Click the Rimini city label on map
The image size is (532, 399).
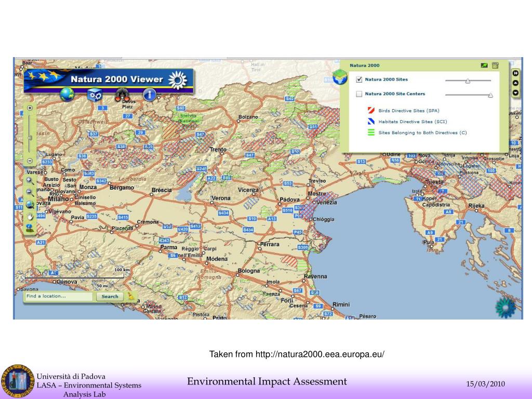(341, 304)
